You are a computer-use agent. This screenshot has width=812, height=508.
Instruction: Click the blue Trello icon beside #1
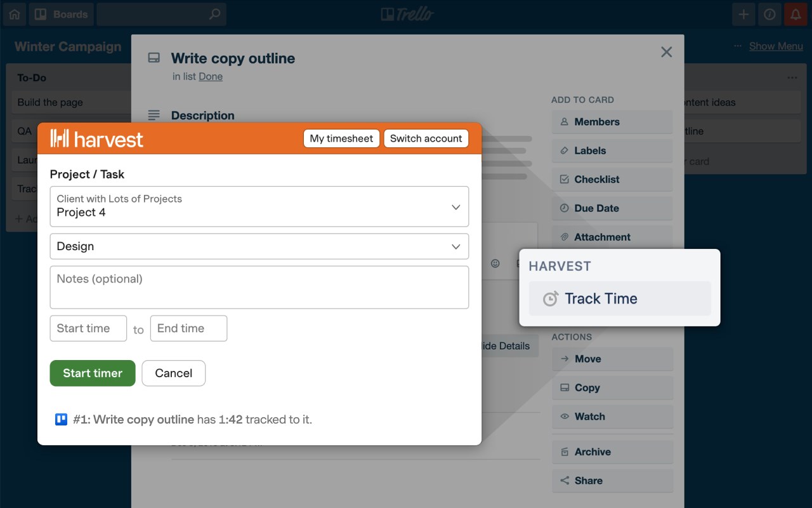pos(62,419)
